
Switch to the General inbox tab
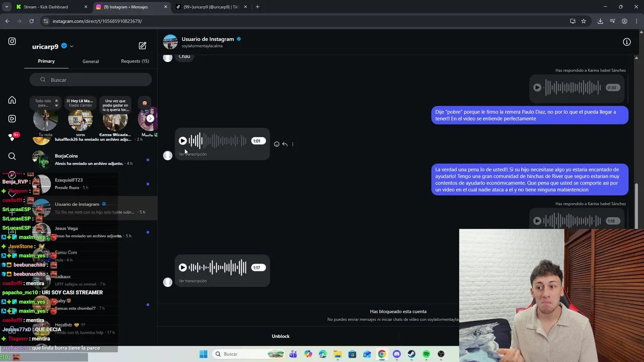[91, 61]
